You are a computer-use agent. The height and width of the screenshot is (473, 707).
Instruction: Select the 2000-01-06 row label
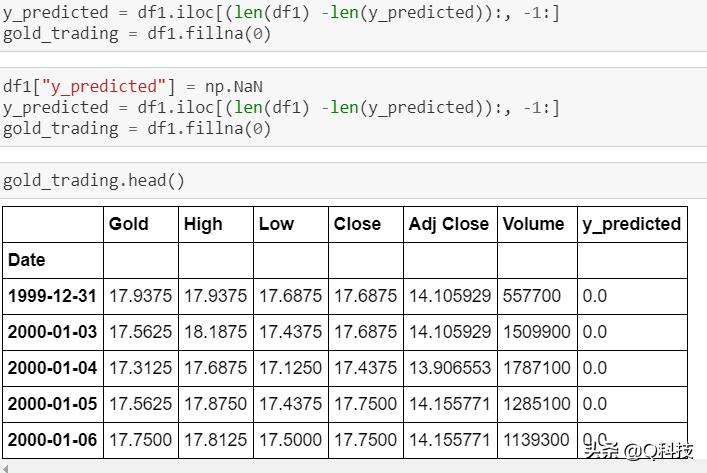(x=51, y=440)
